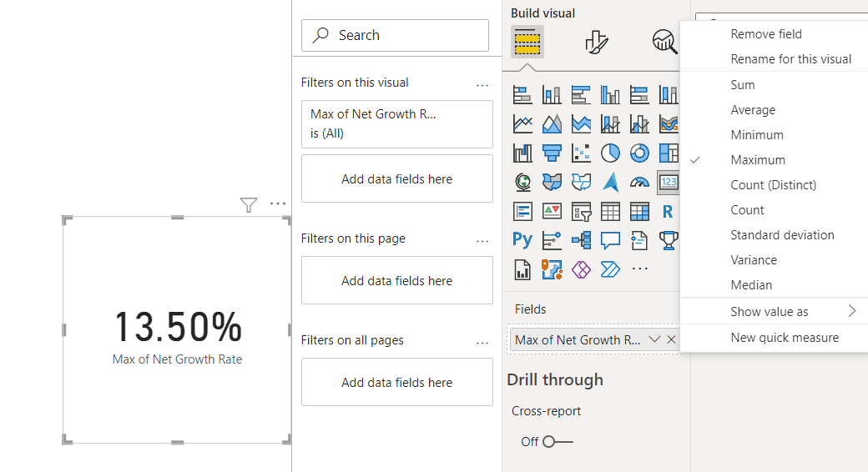Viewport: 868px width, 472px height.
Task: Open Filters on this page options ellipsis
Action: (482, 241)
